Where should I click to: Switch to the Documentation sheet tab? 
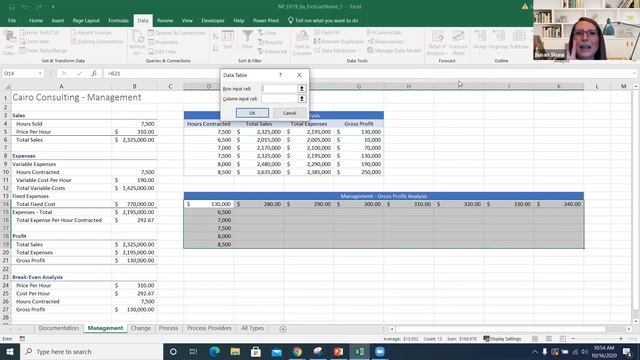(59, 328)
